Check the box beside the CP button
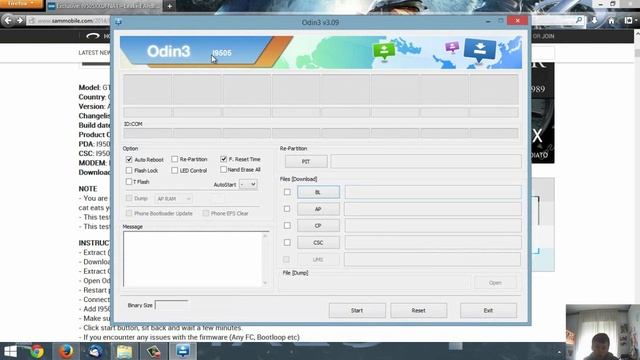 (x=287, y=225)
